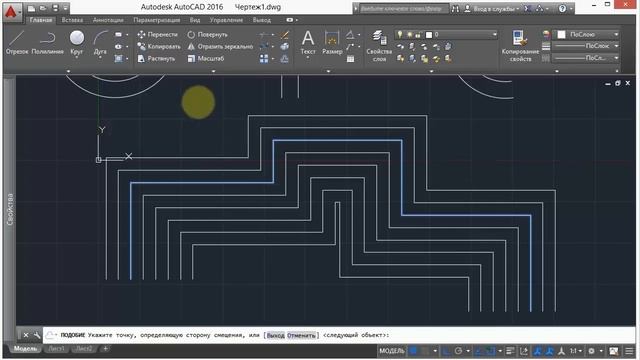Click the Explode icon in the modify panel
This screenshot has height=360, width=640.
click(284, 47)
